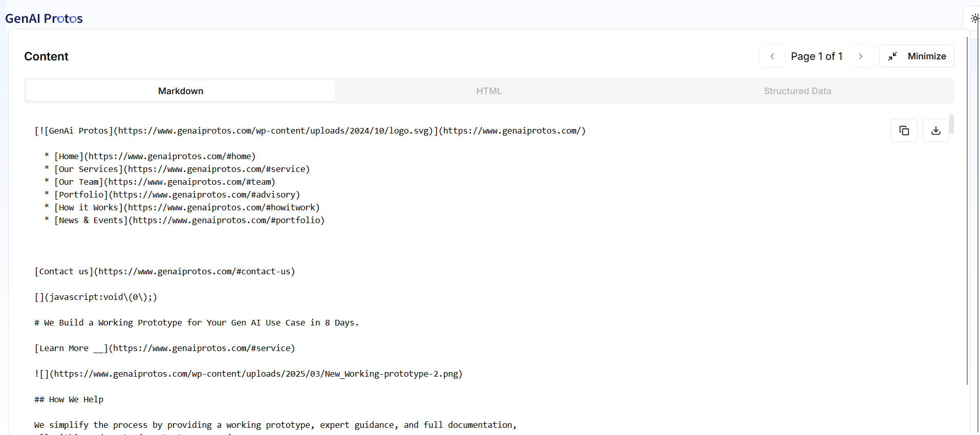This screenshot has height=435, width=980.
Task: Go to the previous page arrow
Action: (x=772, y=56)
